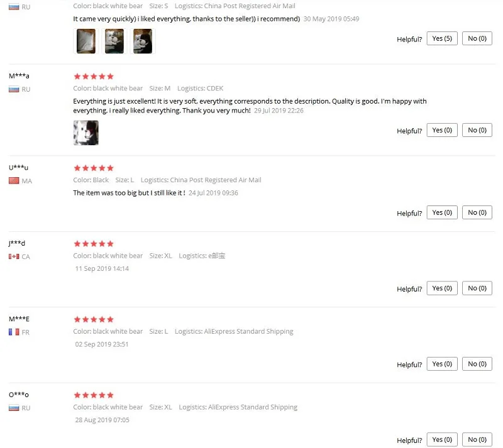Open third review photo thumbnail
Viewport: 503px width, 448px height.
click(x=143, y=41)
